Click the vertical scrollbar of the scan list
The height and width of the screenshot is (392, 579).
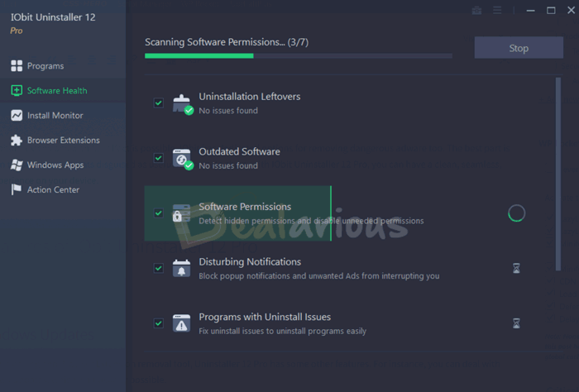pos(558,174)
